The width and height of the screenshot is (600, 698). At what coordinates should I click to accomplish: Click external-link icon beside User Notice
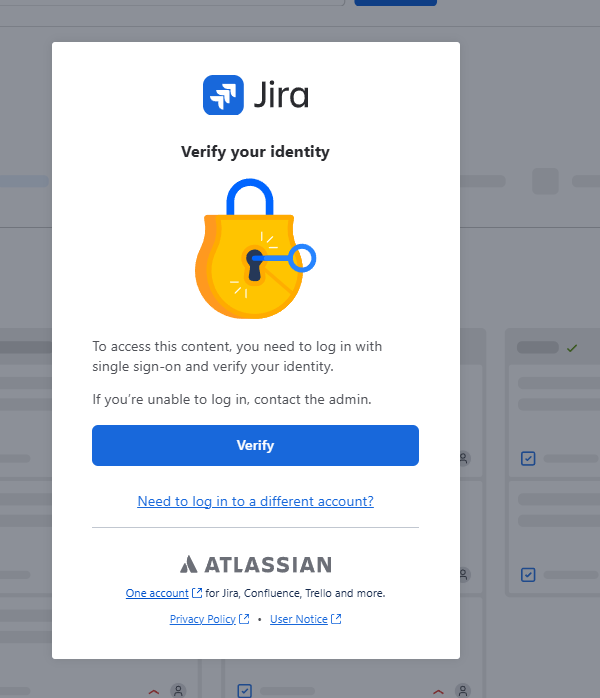click(336, 619)
